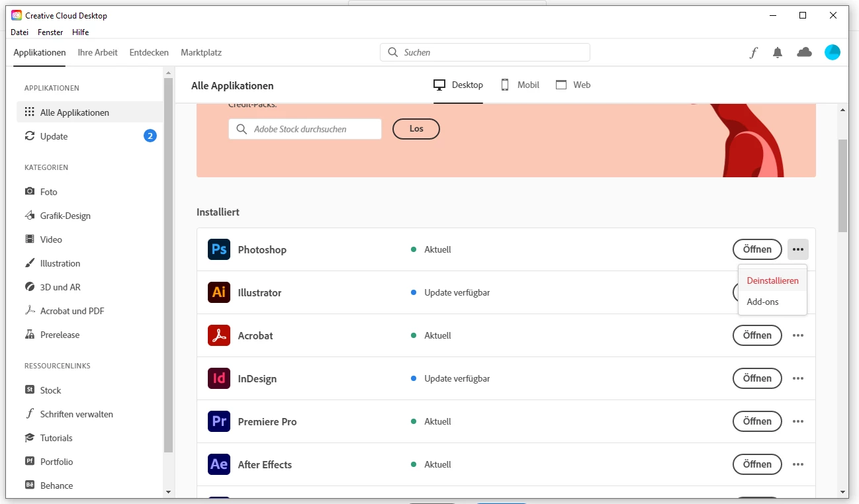Click the Acrobat app icon
This screenshot has height=504, width=859.
pyautogui.click(x=219, y=335)
